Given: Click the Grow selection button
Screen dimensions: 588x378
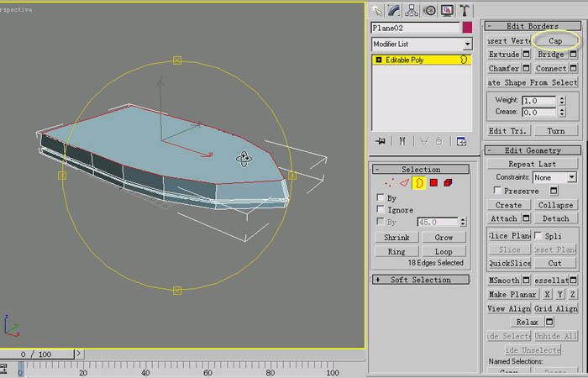Looking at the screenshot, I should (444, 237).
